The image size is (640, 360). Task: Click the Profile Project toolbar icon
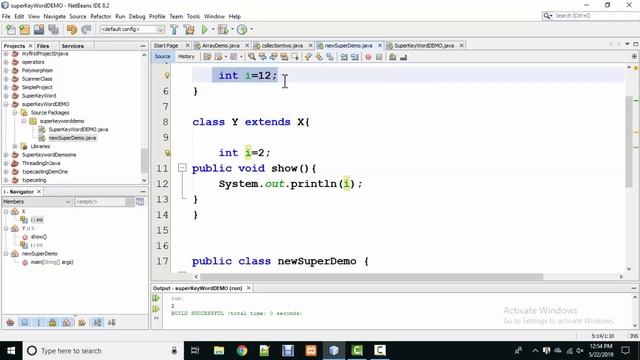(242, 29)
